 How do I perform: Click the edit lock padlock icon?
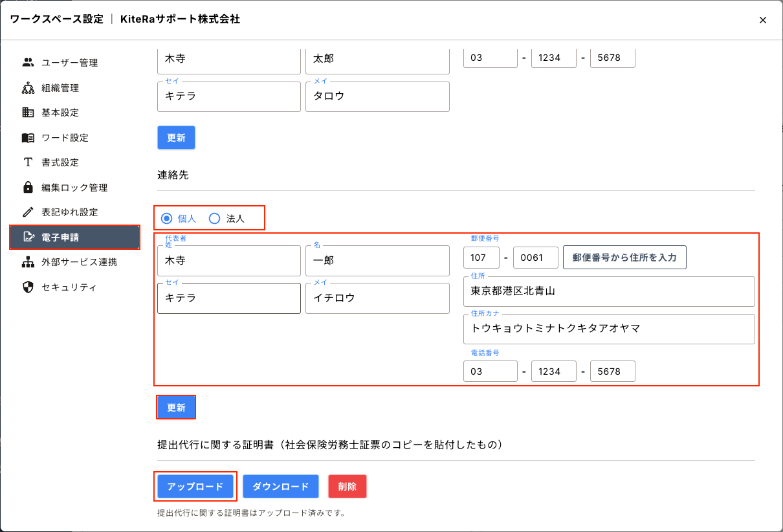[28, 188]
